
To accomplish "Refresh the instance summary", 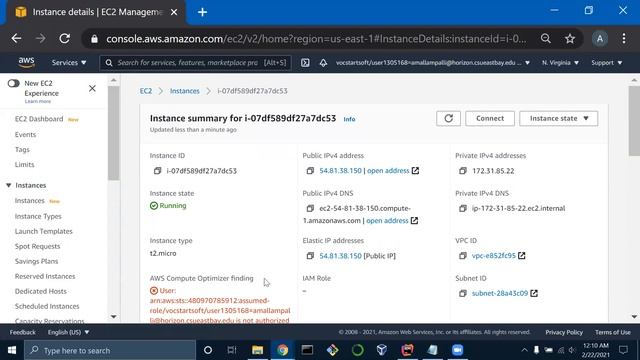I will coord(448,118).
